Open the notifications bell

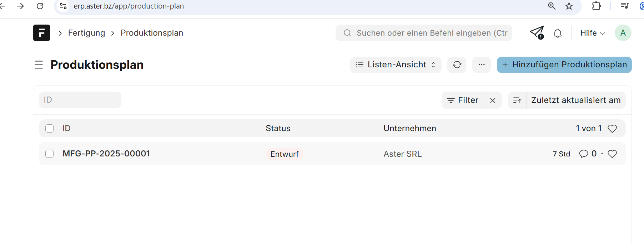point(558,33)
